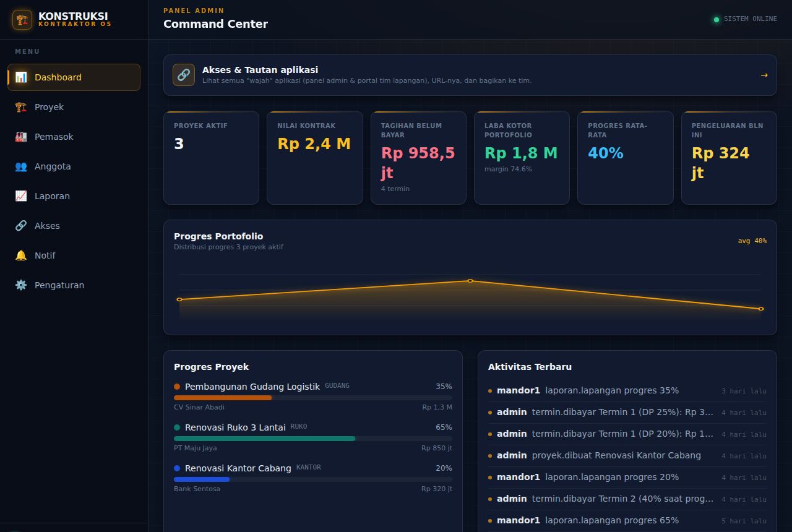
Task: Click the Proyek Aktif stat card
Action: click(211, 158)
